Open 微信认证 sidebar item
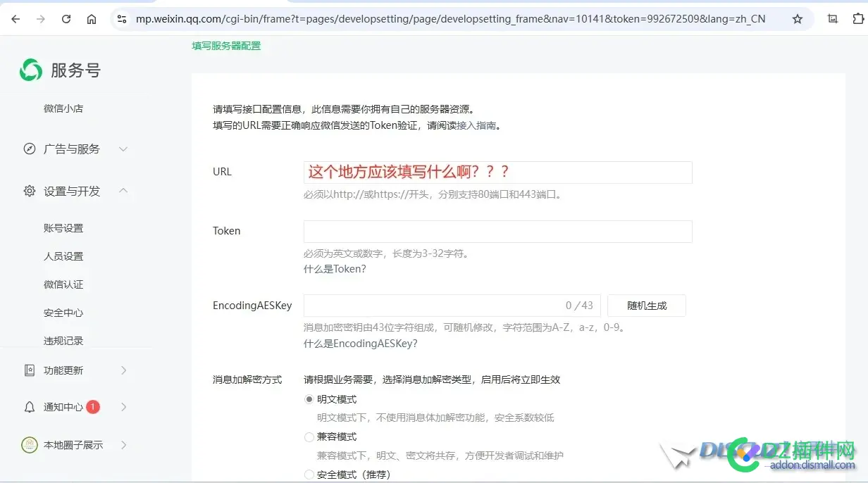 pyautogui.click(x=63, y=284)
